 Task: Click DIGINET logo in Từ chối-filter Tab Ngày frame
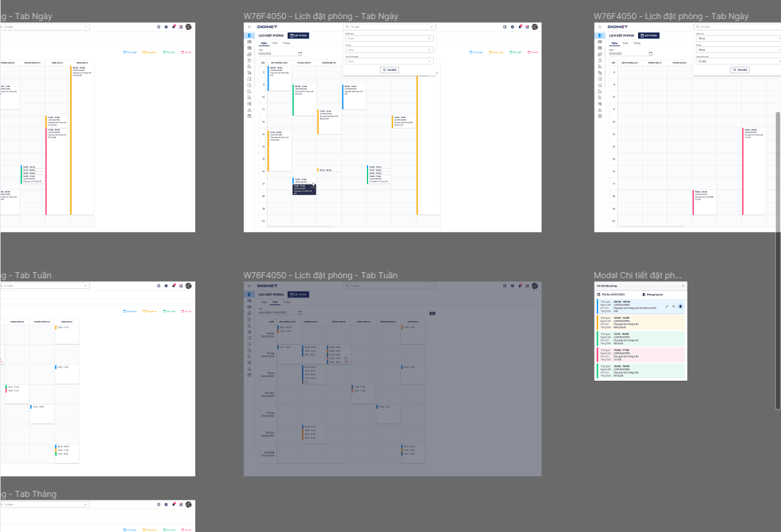pos(618,27)
